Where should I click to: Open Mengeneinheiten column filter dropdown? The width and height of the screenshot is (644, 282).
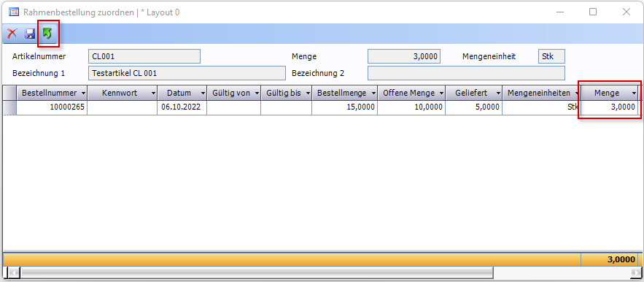pos(577,94)
